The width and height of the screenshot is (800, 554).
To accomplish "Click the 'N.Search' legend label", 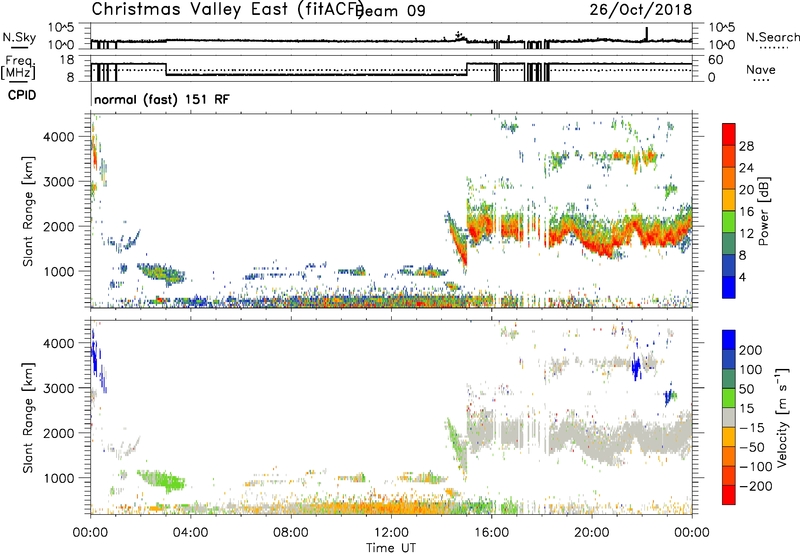I will point(773,37).
